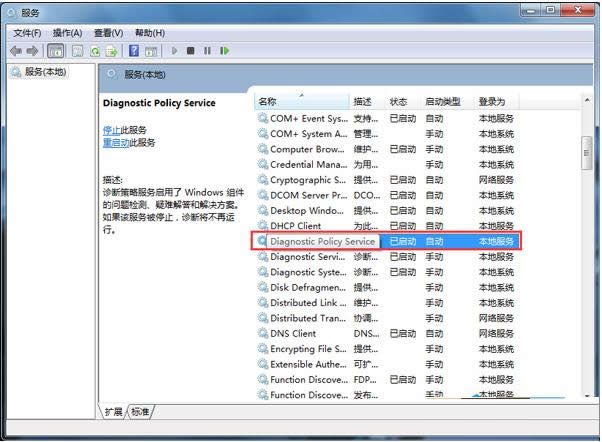
Task: Click the vertical scrollbar thumb in services list
Action: pos(587,153)
